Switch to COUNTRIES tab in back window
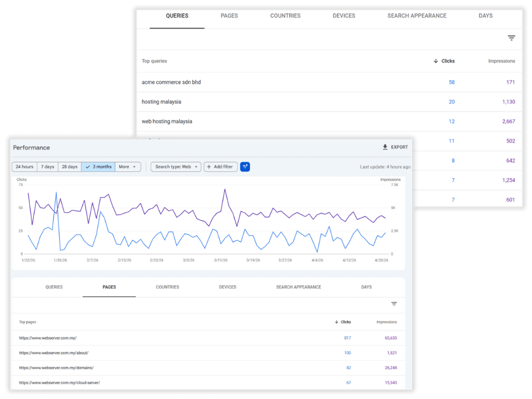This screenshot has height=399, width=532. [285, 16]
